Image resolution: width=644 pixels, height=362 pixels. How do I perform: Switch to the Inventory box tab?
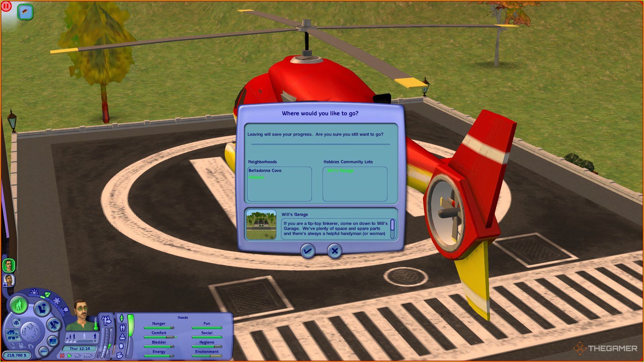pyautogui.click(x=120, y=355)
